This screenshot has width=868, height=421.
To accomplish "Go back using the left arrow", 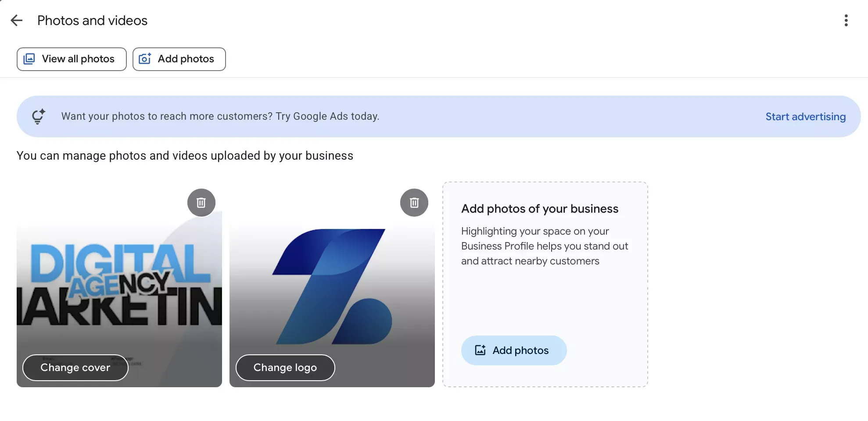I will tap(17, 20).
